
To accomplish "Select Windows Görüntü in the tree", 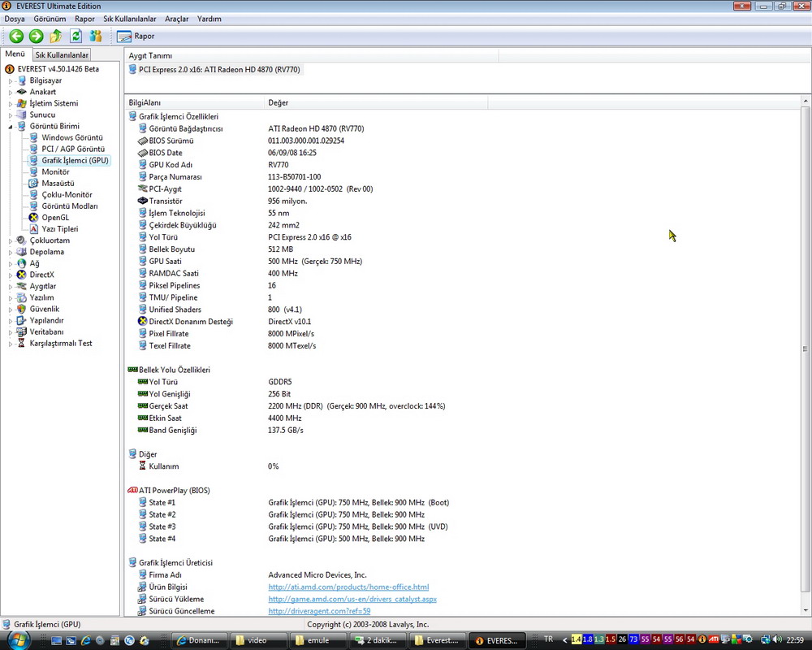I will point(72,137).
